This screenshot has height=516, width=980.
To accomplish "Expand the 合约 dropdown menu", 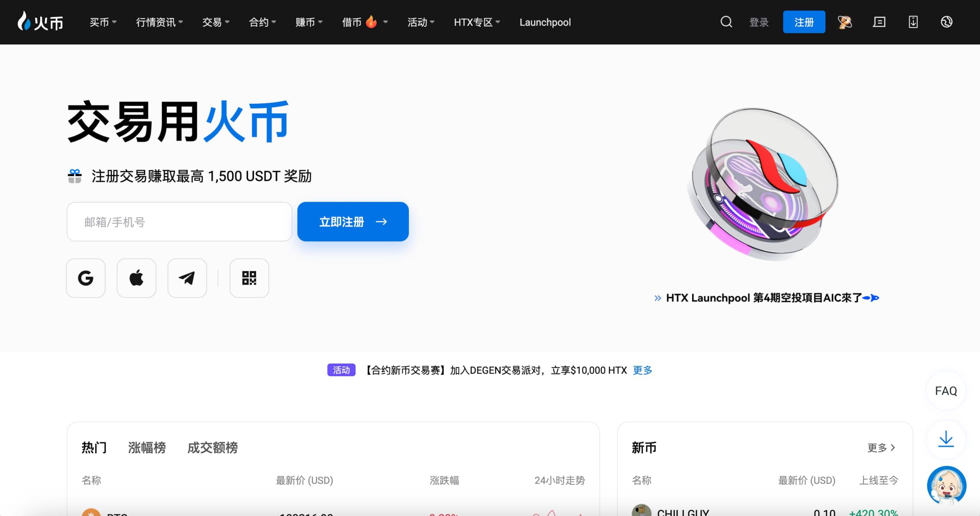I will pyautogui.click(x=262, y=22).
